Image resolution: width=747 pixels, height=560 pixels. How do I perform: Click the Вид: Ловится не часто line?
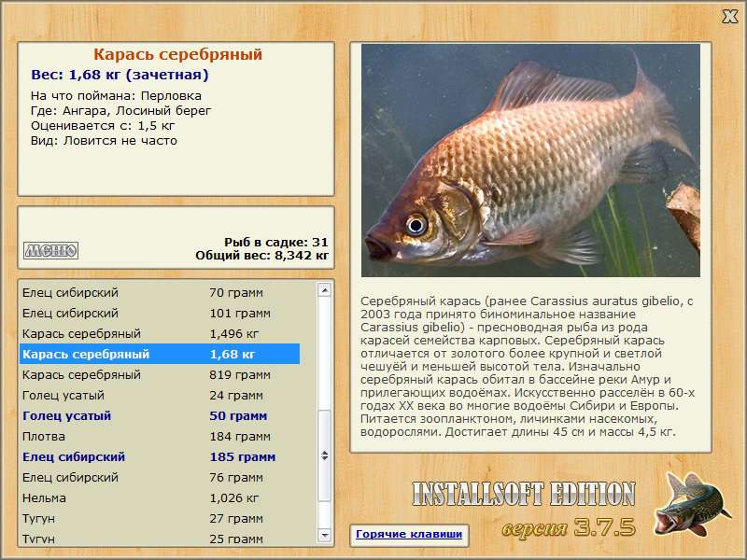[104, 141]
